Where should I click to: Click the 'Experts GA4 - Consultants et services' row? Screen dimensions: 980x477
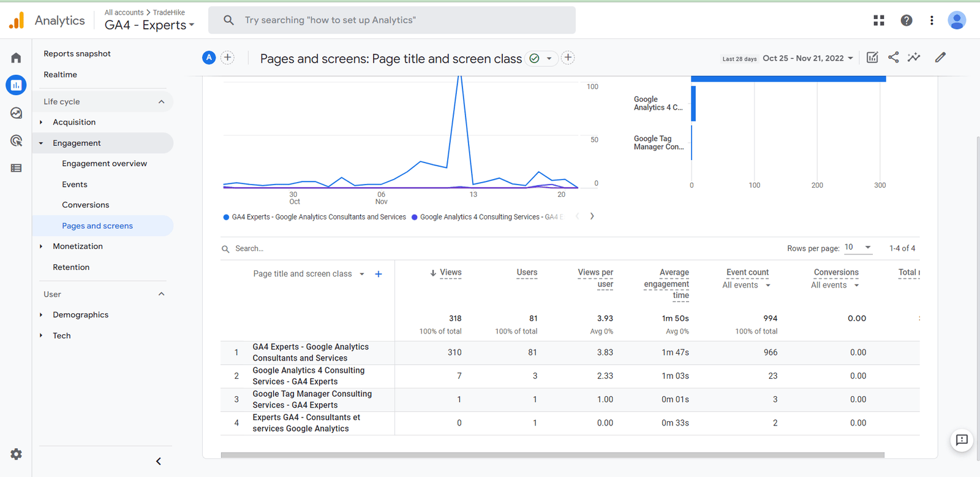[x=570, y=423]
